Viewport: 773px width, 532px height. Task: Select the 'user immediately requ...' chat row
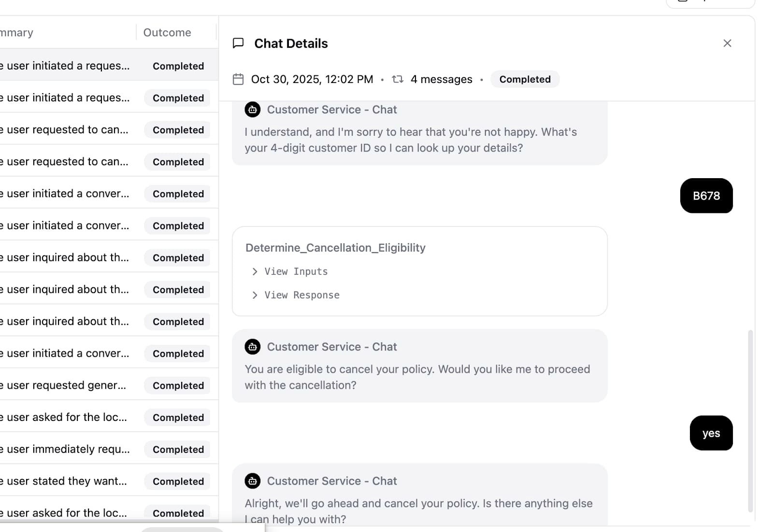click(68, 449)
